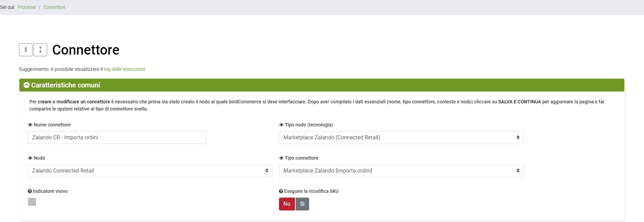
Task: Click into the Nome connettore text field
Action: [x=117, y=138]
